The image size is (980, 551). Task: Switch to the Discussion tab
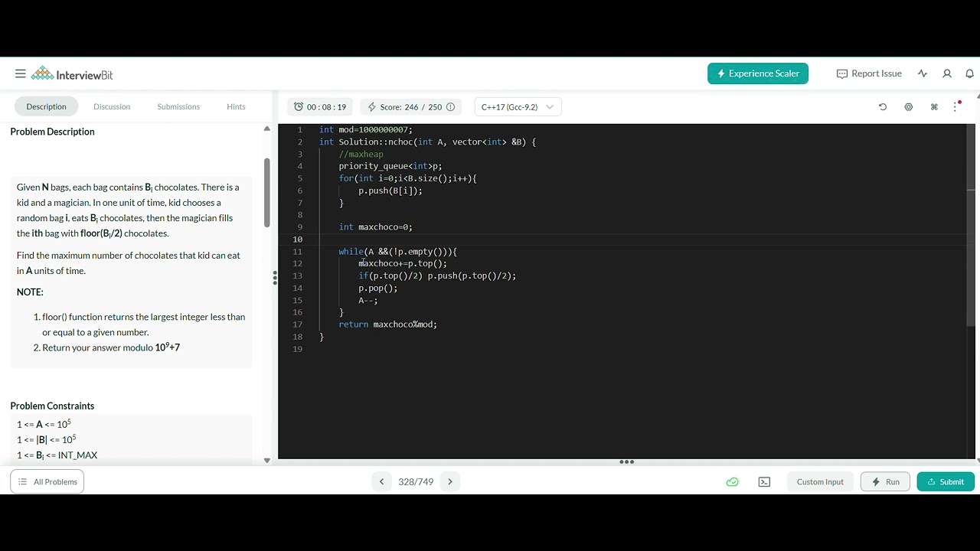pos(112,106)
